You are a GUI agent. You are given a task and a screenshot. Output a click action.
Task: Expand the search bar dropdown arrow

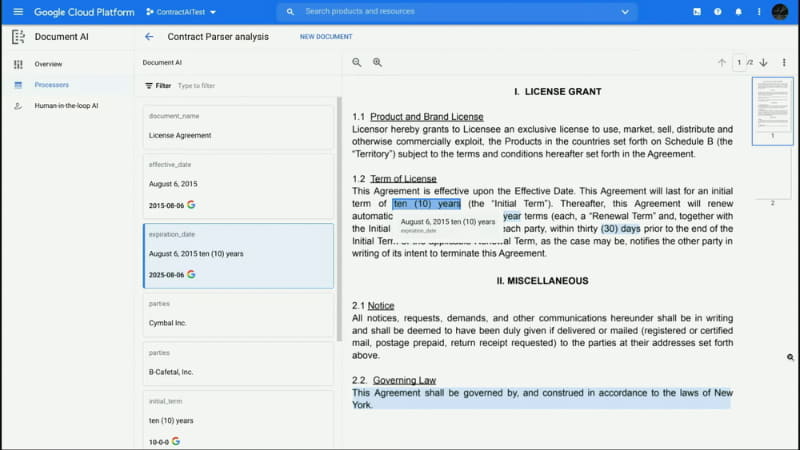click(x=625, y=12)
